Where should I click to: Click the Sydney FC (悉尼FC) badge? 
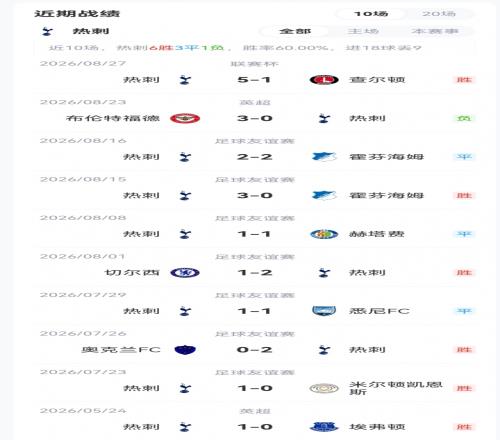pyautogui.click(x=324, y=311)
